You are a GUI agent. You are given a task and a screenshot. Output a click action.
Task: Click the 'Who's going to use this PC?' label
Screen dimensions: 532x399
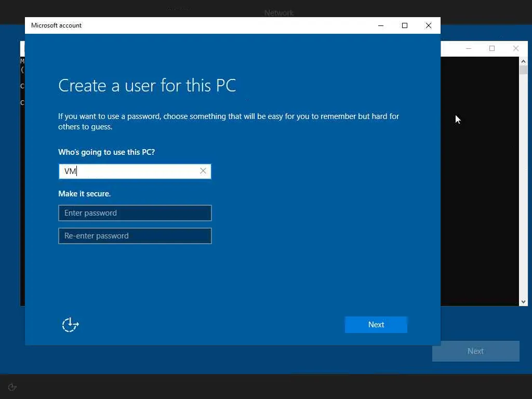click(107, 152)
